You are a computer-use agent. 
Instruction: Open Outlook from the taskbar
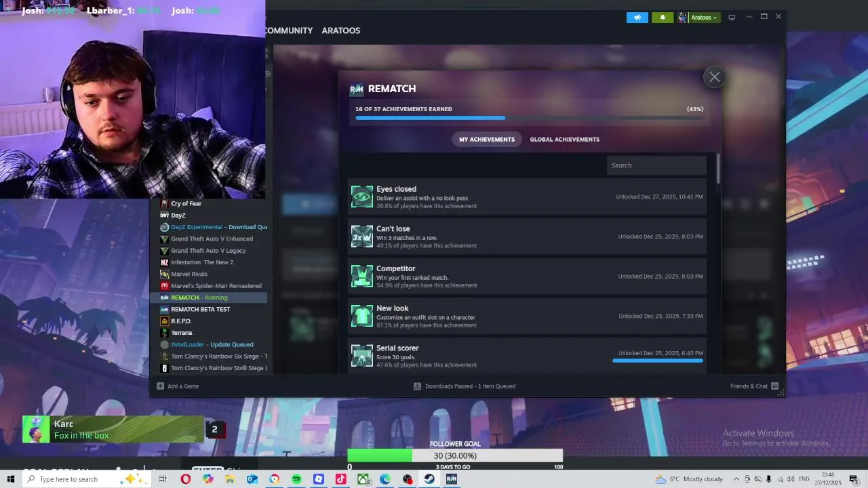[252, 479]
